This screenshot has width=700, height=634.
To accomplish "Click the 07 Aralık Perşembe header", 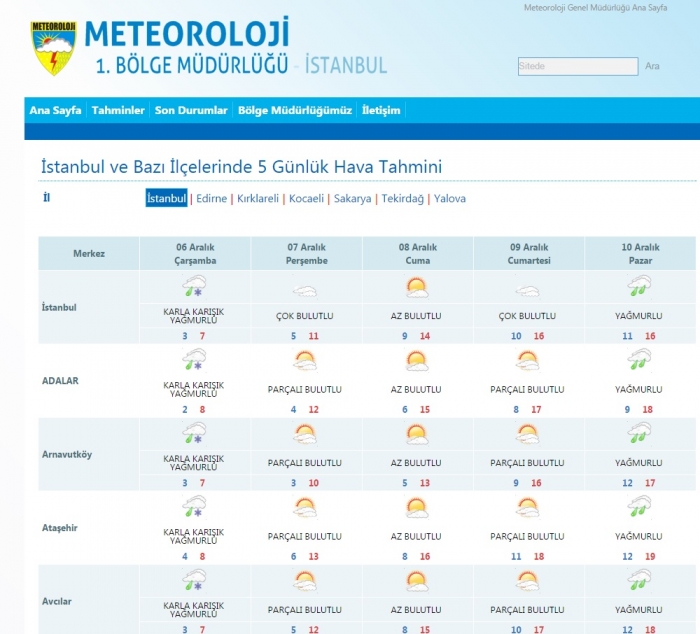I will [x=307, y=254].
